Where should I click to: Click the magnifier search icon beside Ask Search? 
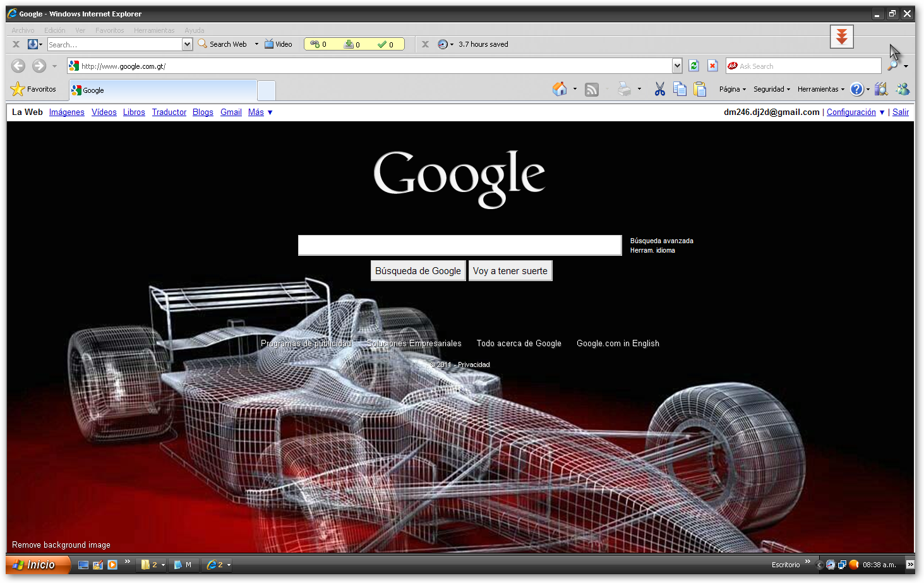(x=892, y=66)
